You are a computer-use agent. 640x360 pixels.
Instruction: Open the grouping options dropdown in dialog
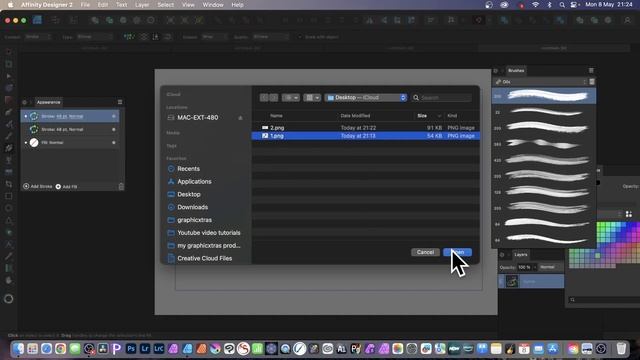click(x=312, y=98)
